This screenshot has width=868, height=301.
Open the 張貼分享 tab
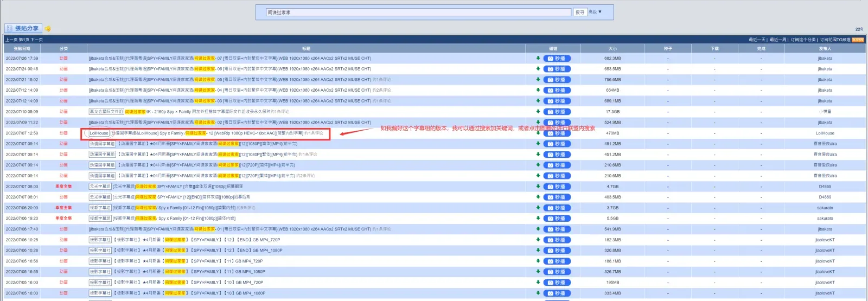pos(23,28)
